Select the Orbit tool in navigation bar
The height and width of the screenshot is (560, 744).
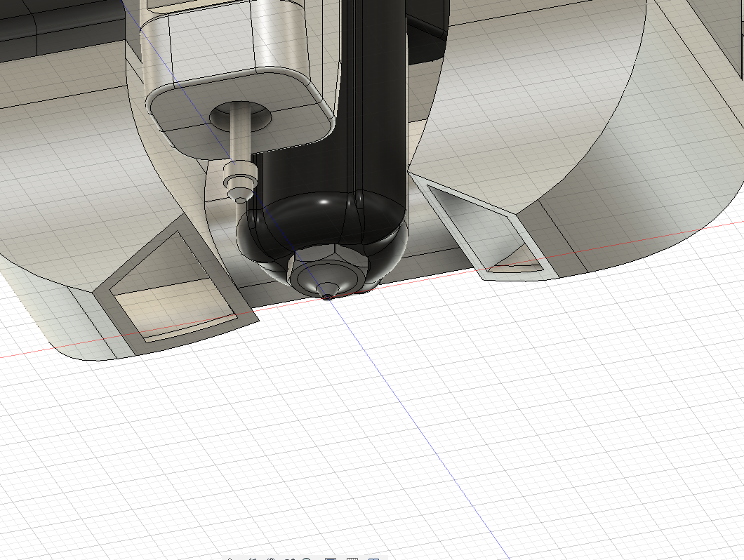(x=230, y=559)
